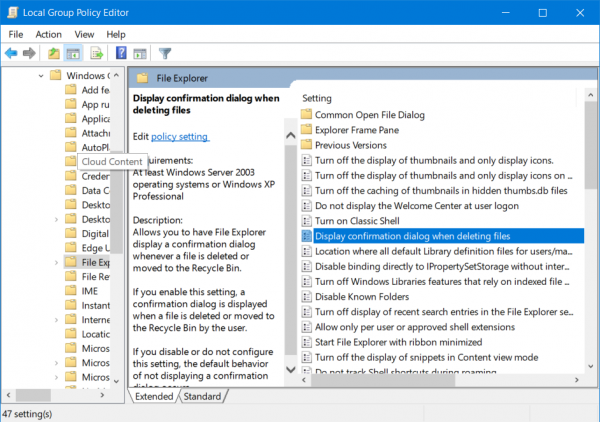Open the Action menu
The width and height of the screenshot is (600, 422).
click(x=49, y=34)
